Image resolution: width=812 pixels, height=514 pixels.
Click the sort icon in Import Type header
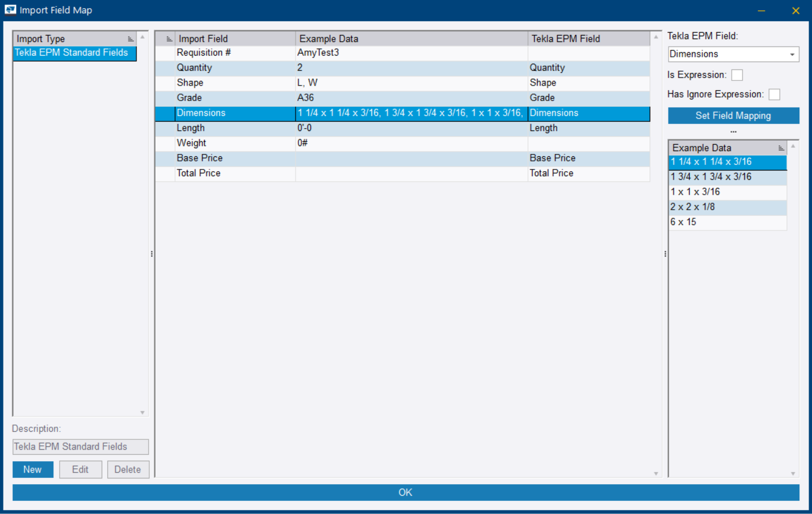130,39
